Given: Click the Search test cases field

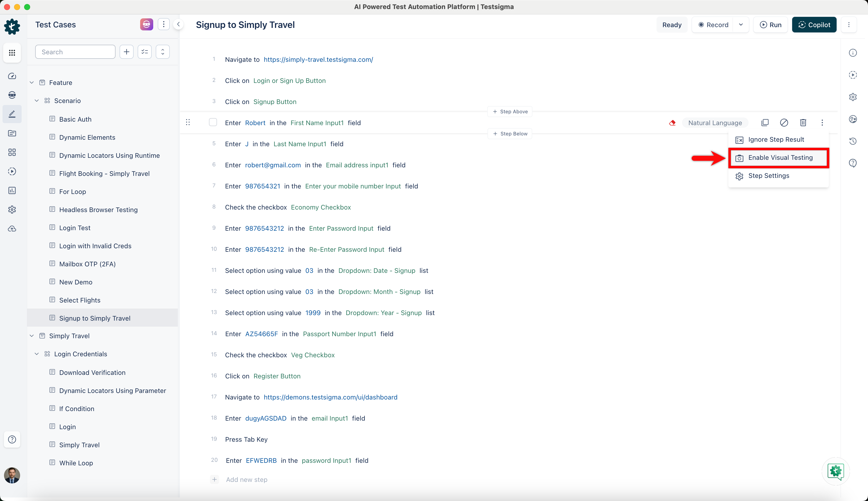Looking at the screenshot, I should pos(75,52).
